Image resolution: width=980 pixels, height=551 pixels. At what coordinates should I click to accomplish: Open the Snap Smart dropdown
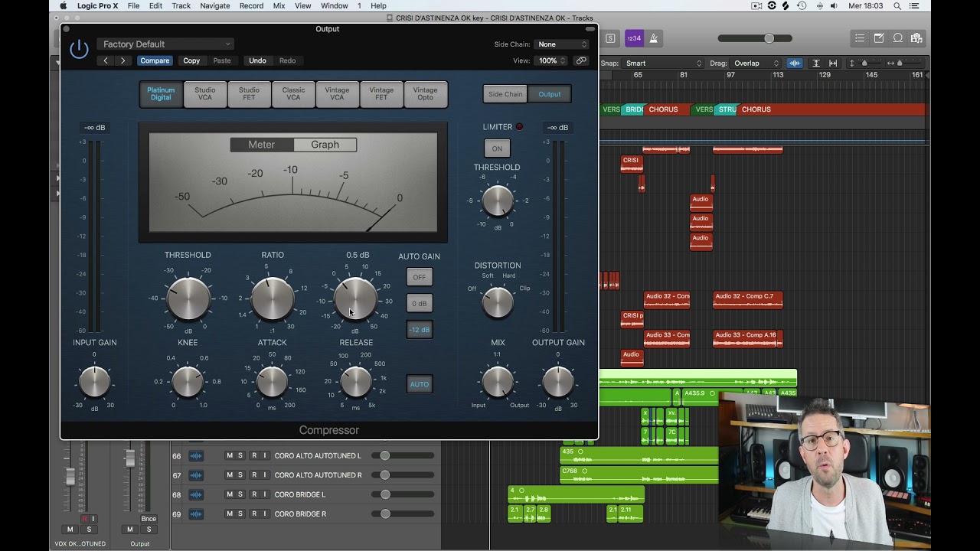click(x=663, y=64)
